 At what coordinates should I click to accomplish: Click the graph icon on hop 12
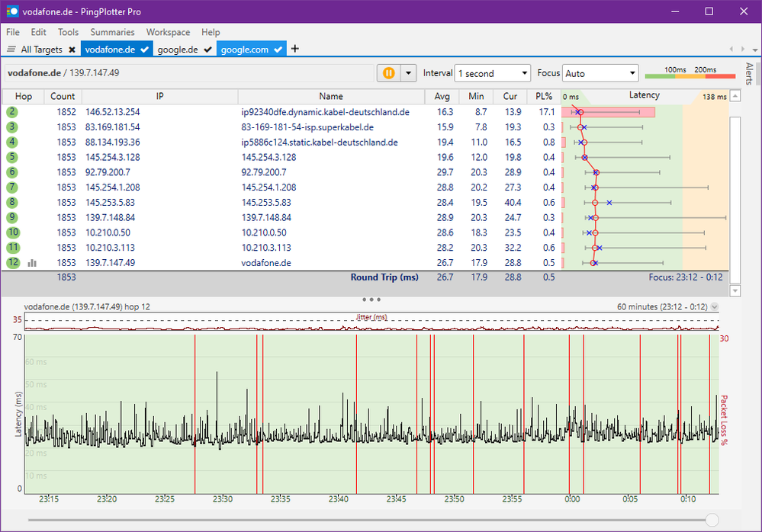pos(32,262)
